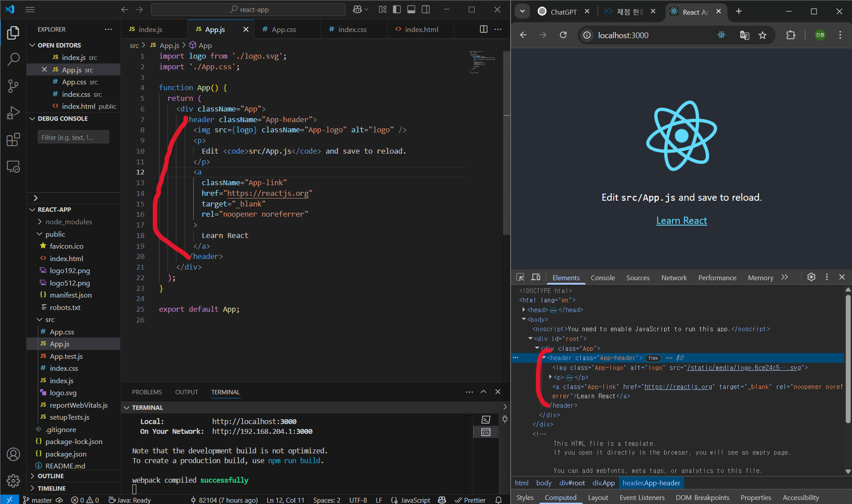This screenshot has width=852, height=504.
Task: Click the split editor right icon
Action: click(x=483, y=29)
